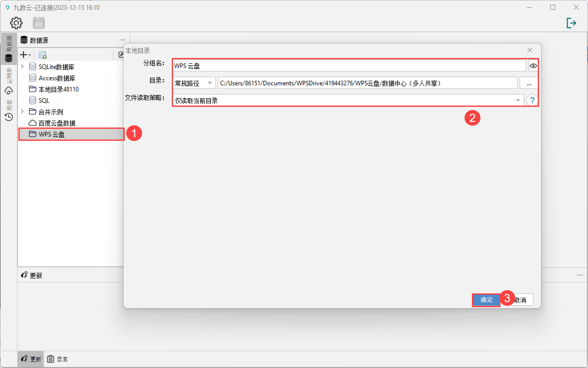Viewport: 588px width, 368px height.
Task: Open the 文件读取策略 dropdown
Action: 348,100
